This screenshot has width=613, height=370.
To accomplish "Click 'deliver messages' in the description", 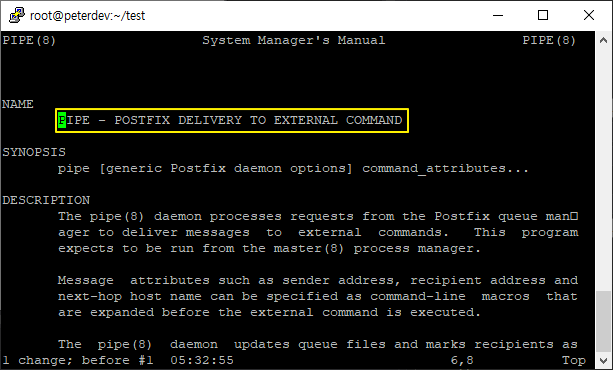I will tap(186, 233).
